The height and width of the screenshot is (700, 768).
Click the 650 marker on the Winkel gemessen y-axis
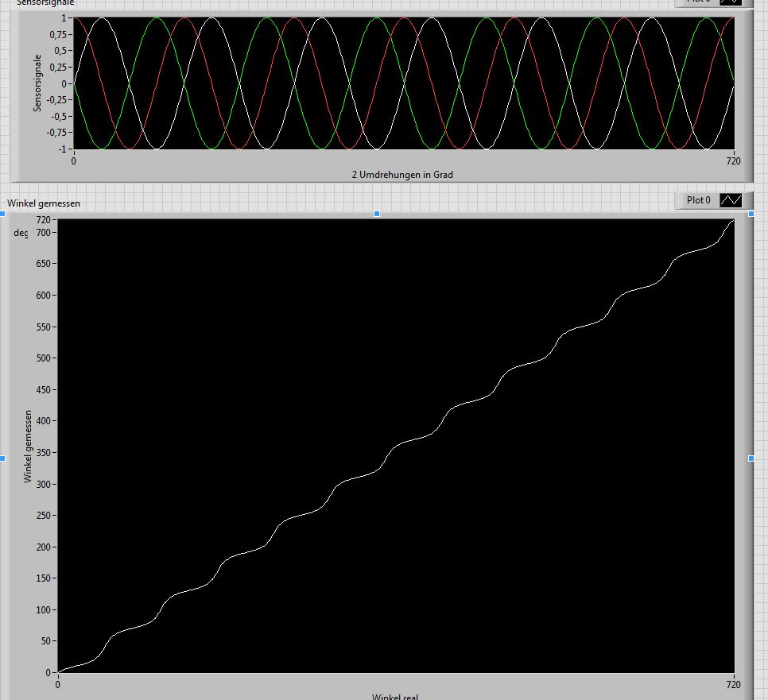click(44, 263)
